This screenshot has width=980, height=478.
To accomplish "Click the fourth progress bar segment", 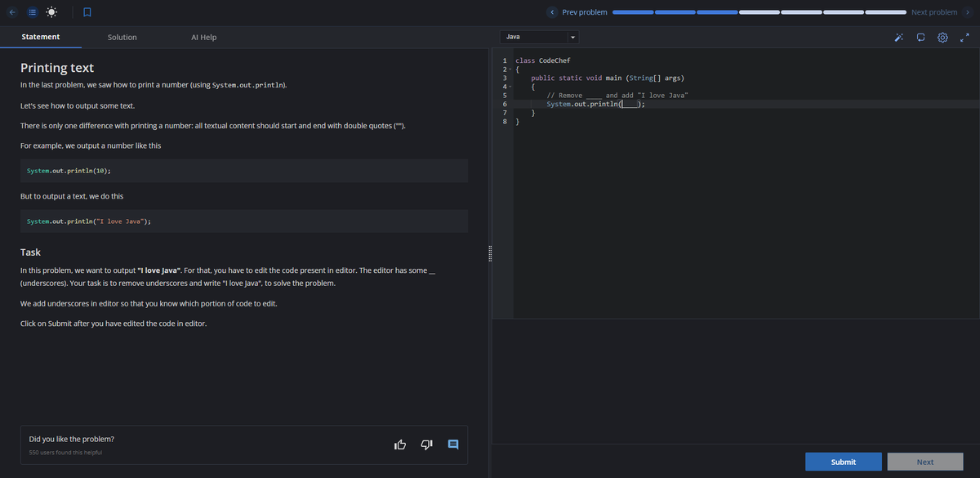I will (759, 12).
